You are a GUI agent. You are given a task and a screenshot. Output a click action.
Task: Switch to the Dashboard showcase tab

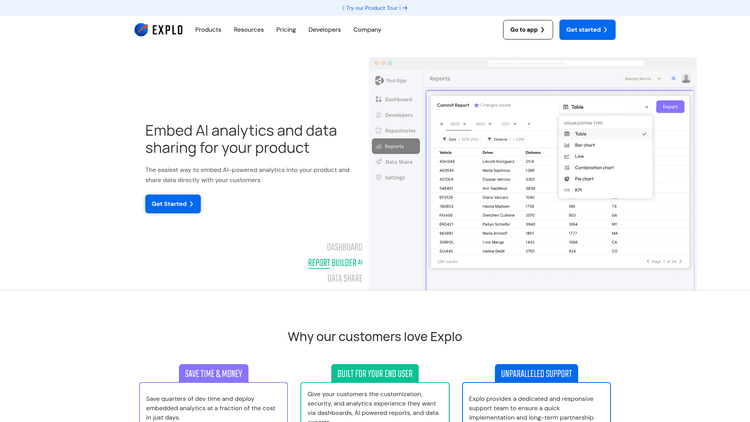[x=344, y=247]
